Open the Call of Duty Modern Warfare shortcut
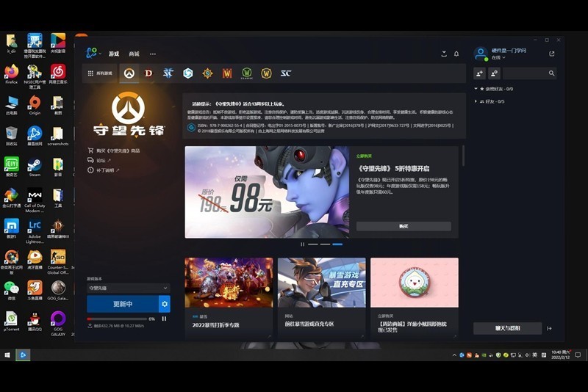This screenshot has height=392, width=588. point(35,200)
